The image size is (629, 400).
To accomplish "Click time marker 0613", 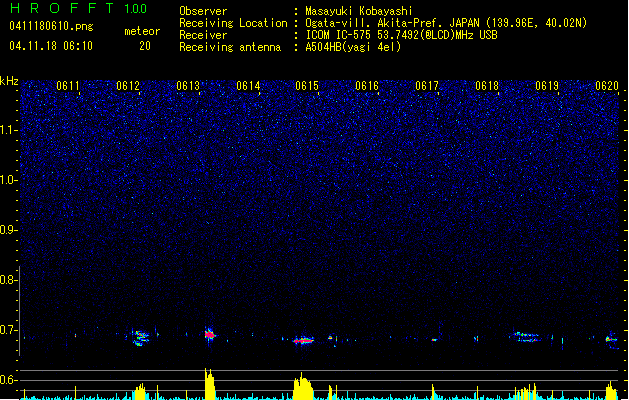I will coord(188,86).
